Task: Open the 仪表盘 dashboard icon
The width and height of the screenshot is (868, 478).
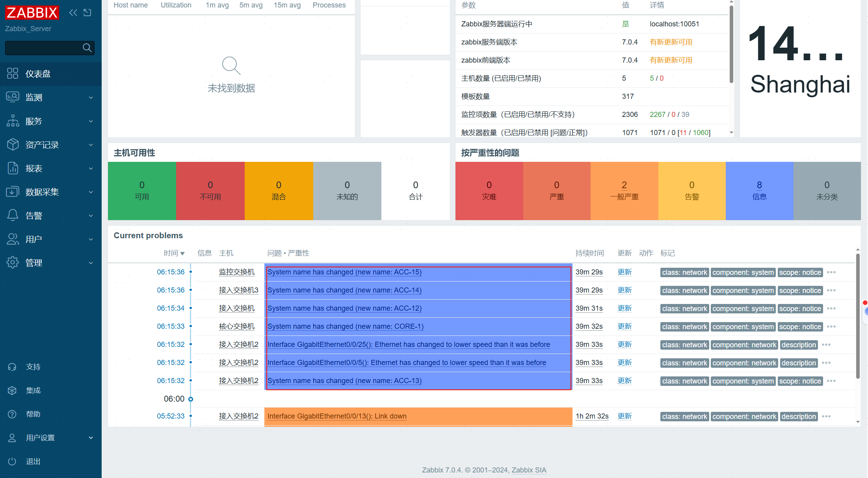Action: click(13, 74)
